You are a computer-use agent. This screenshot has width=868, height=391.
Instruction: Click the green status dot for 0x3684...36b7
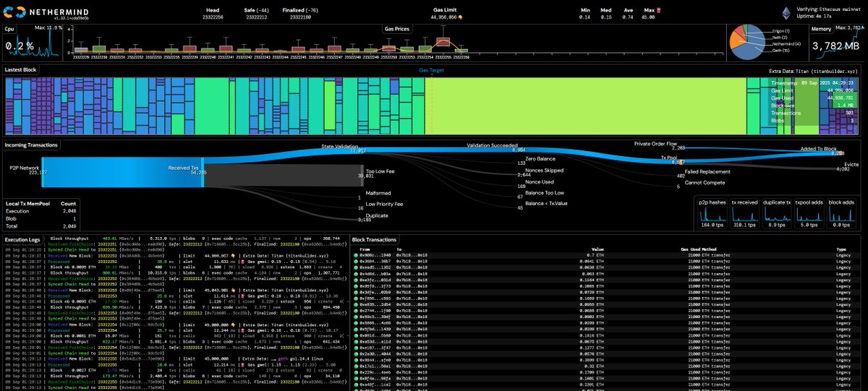tap(356, 262)
